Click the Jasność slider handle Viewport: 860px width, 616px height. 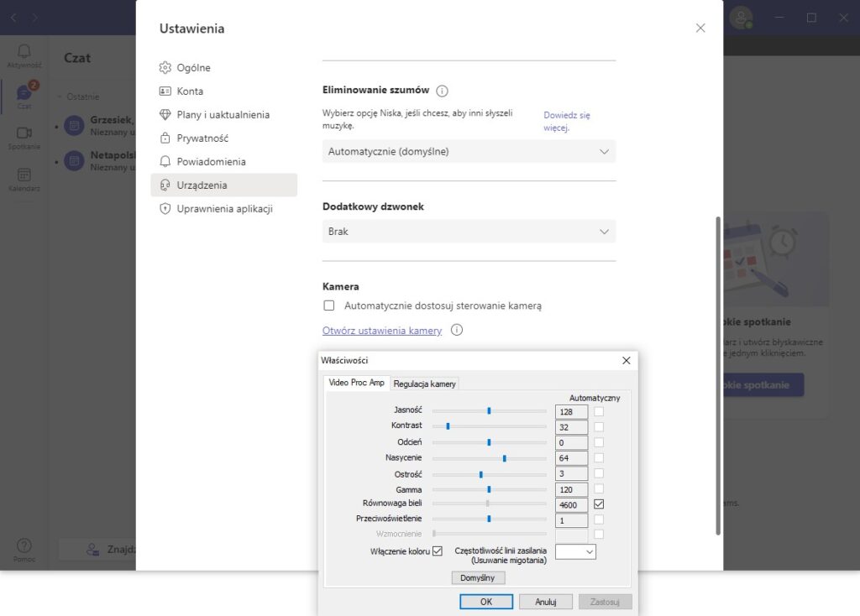tap(489, 410)
